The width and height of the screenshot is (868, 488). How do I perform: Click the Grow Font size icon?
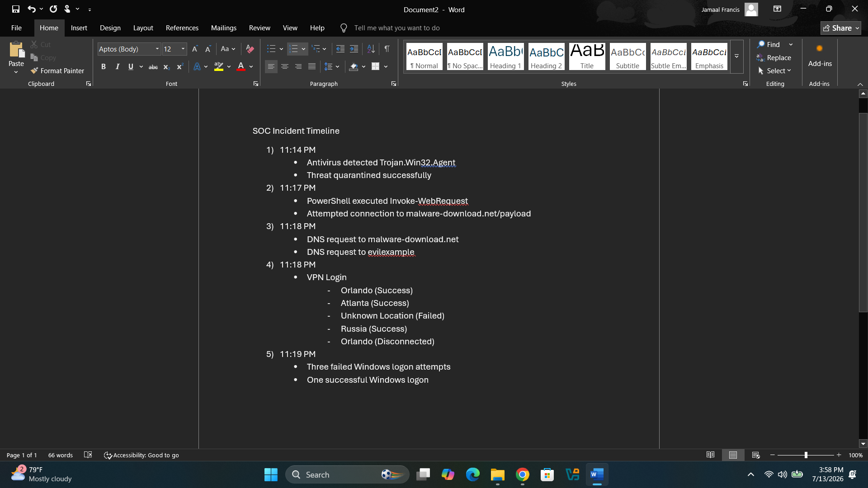pyautogui.click(x=195, y=49)
